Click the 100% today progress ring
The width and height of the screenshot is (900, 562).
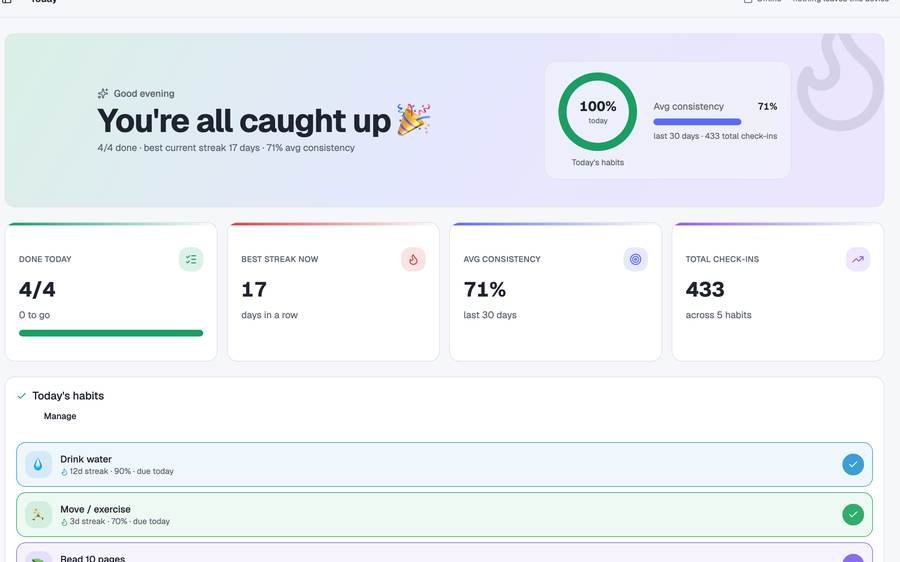click(598, 112)
